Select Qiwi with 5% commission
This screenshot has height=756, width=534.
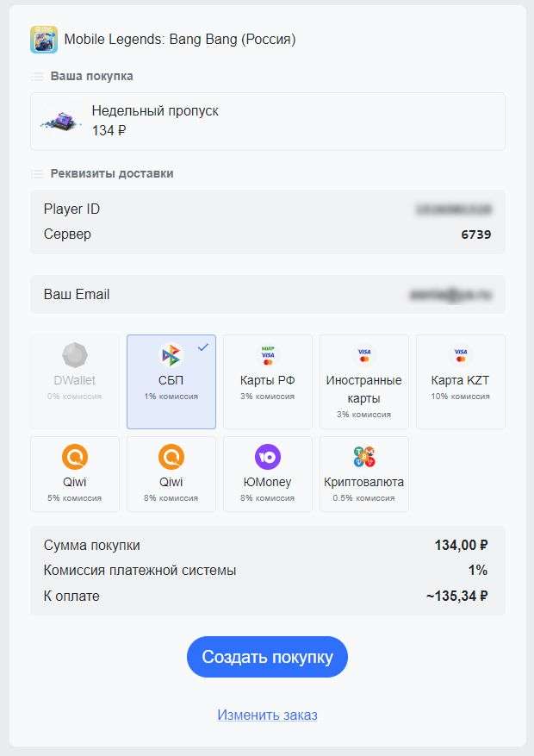(x=75, y=473)
